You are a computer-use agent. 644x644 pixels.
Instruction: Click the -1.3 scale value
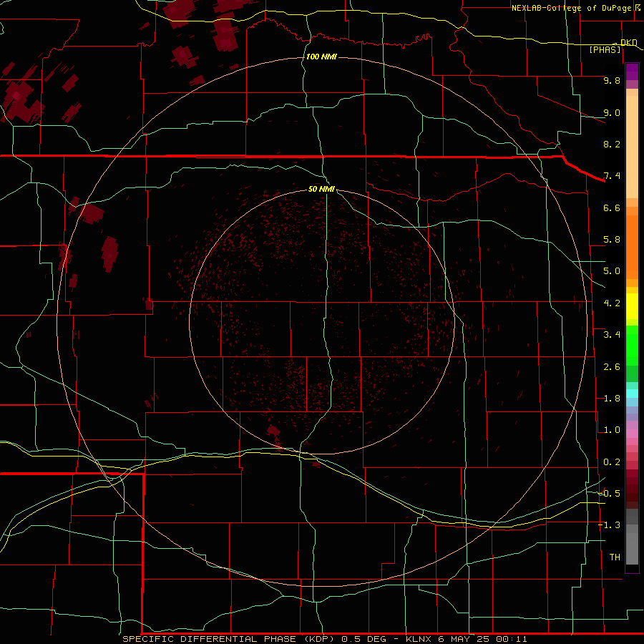(609, 525)
